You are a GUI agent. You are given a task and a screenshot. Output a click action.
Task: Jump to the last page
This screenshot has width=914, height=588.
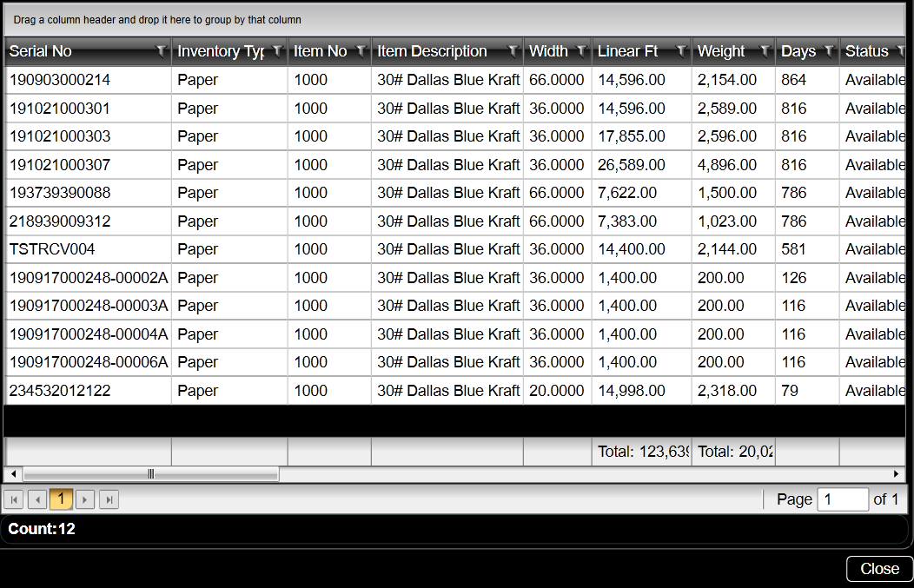tap(109, 499)
